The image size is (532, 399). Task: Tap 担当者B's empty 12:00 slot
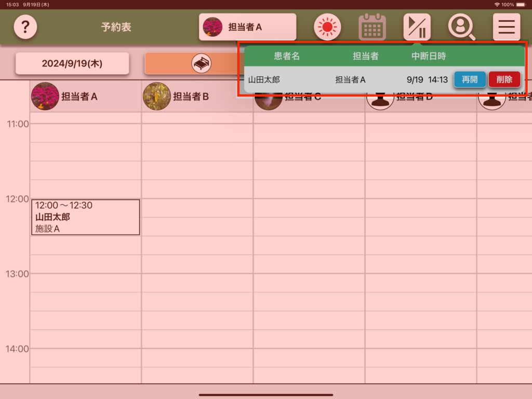tap(197, 208)
